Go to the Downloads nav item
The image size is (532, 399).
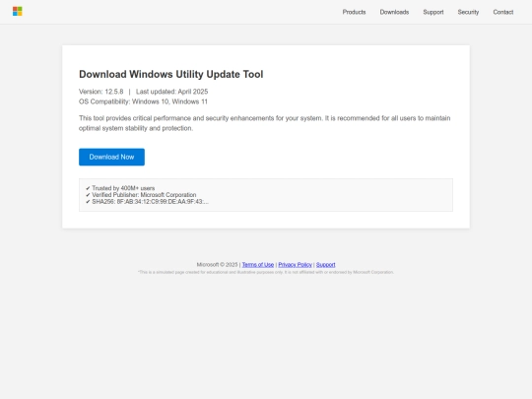point(394,12)
